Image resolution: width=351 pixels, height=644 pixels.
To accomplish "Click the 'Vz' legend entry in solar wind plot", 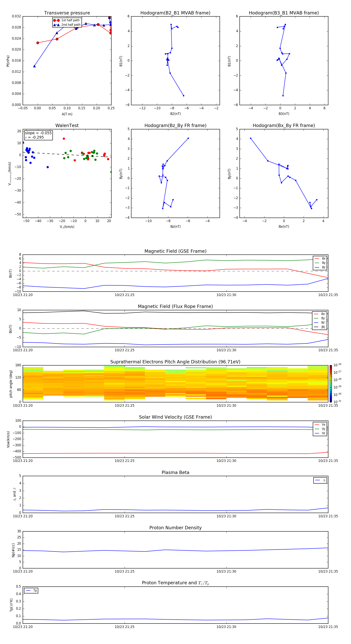I will tap(320, 433).
